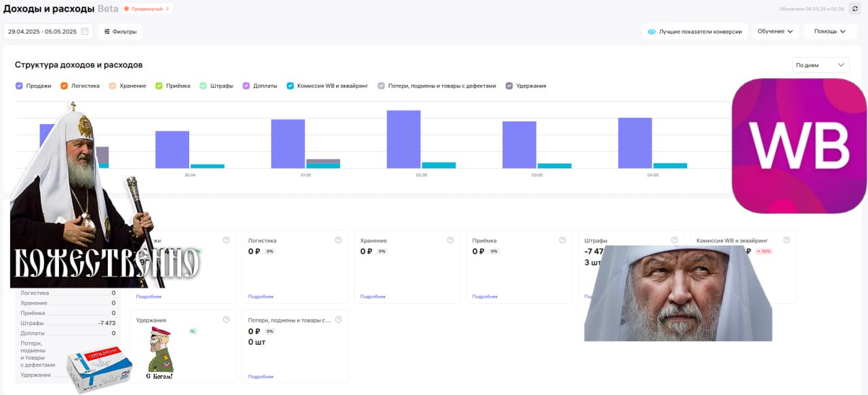Viewport: 868px width, 395px height.
Task: Toggle the Хранение legend checkbox
Action: [x=113, y=86]
